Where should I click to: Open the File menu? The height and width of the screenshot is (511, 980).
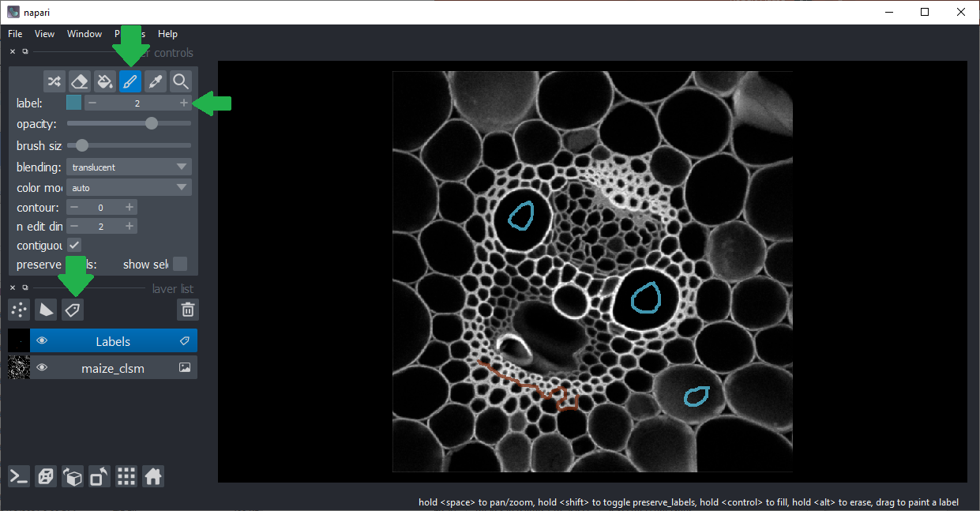point(15,34)
